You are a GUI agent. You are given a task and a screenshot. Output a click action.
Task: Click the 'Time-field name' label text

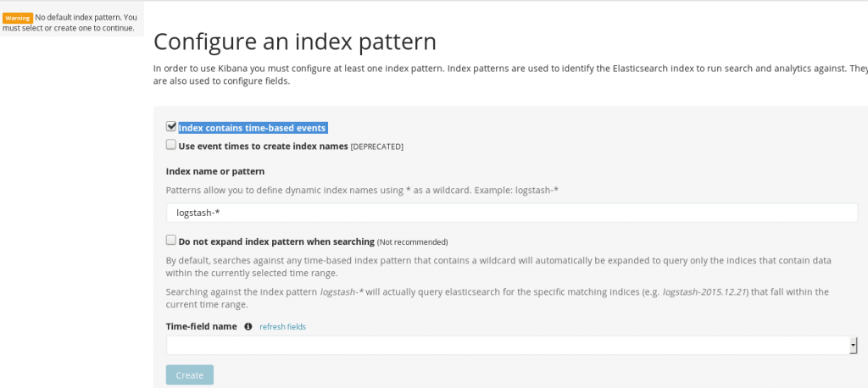[x=202, y=326]
